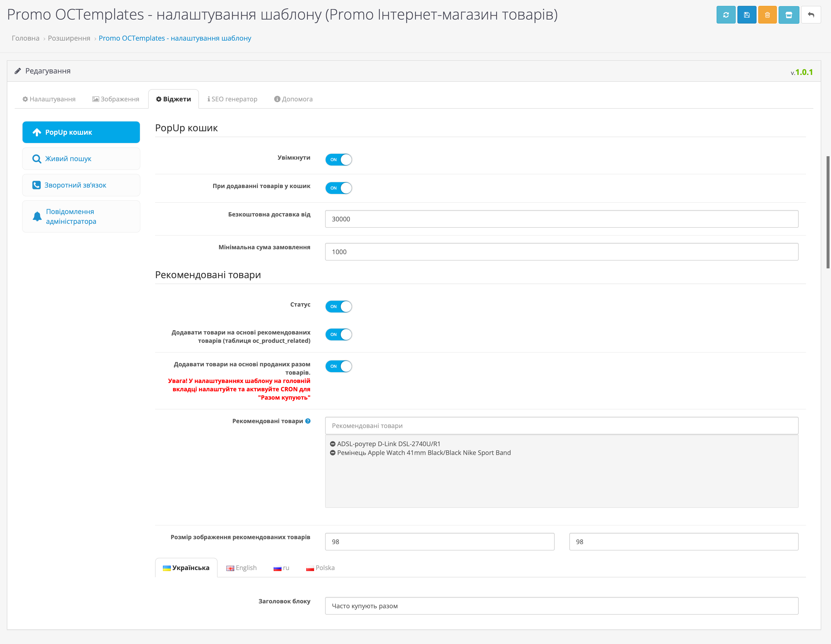Image resolution: width=831 pixels, height=644 pixels.
Task: Click the help icon beside Рекомендовані товари
Action: coord(308,421)
